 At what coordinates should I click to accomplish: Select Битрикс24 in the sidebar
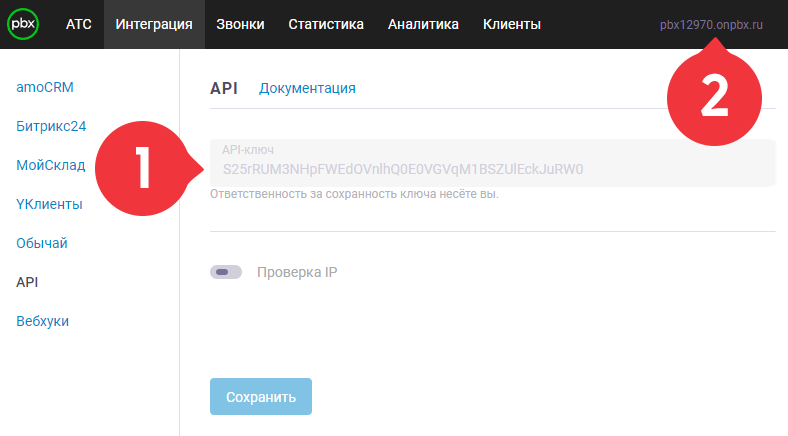pos(51,126)
